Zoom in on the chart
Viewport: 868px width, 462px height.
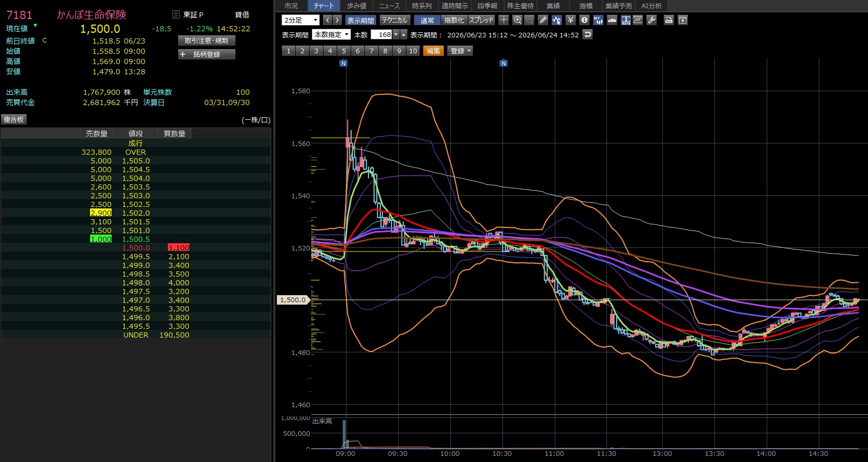[517, 20]
